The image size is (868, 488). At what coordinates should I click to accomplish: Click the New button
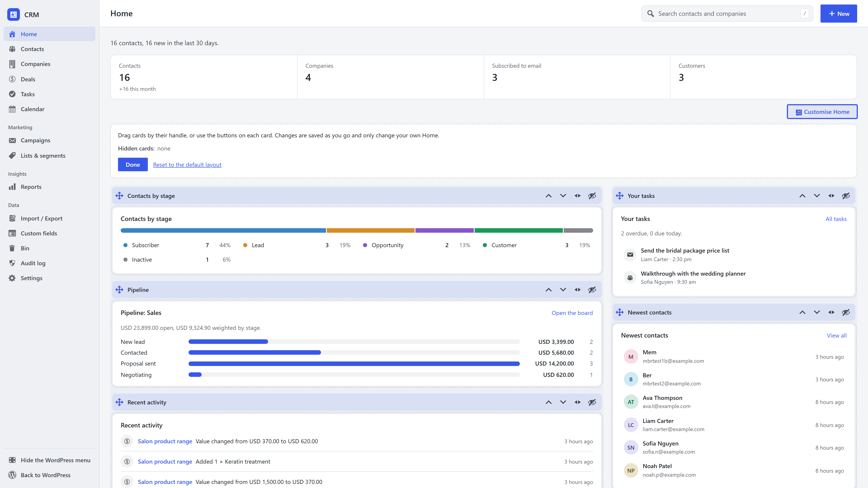[x=839, y=14]
